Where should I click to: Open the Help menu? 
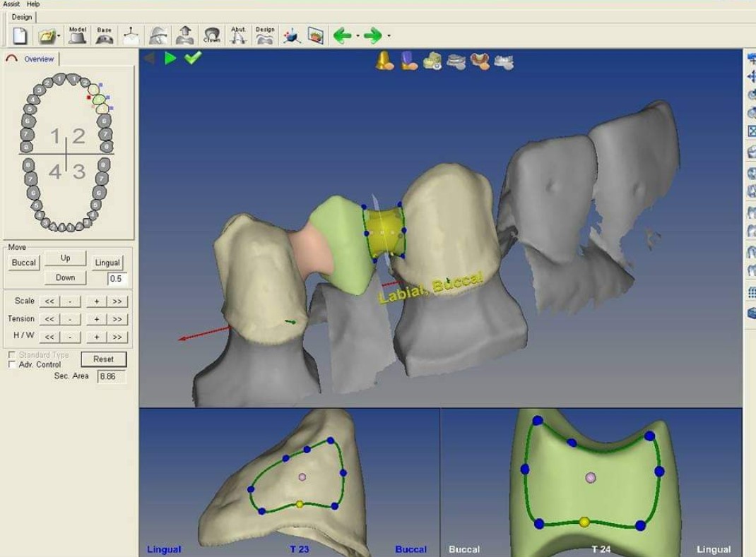click(x=33, y=4)
